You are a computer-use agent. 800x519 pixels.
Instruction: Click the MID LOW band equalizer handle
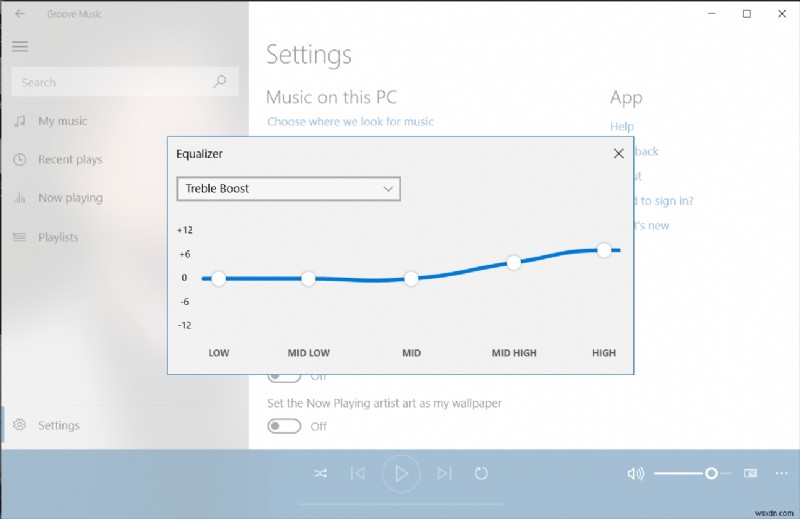click(x=308, y=278)
